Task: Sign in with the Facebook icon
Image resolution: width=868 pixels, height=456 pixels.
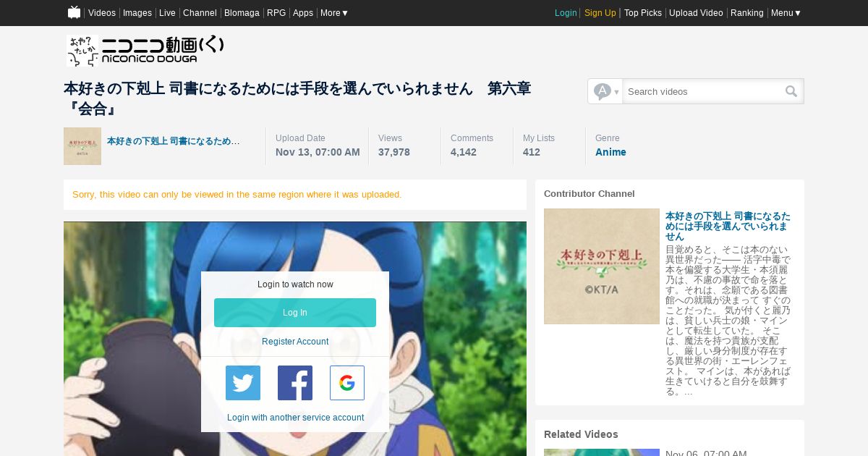Action: (x=295, y=383)
